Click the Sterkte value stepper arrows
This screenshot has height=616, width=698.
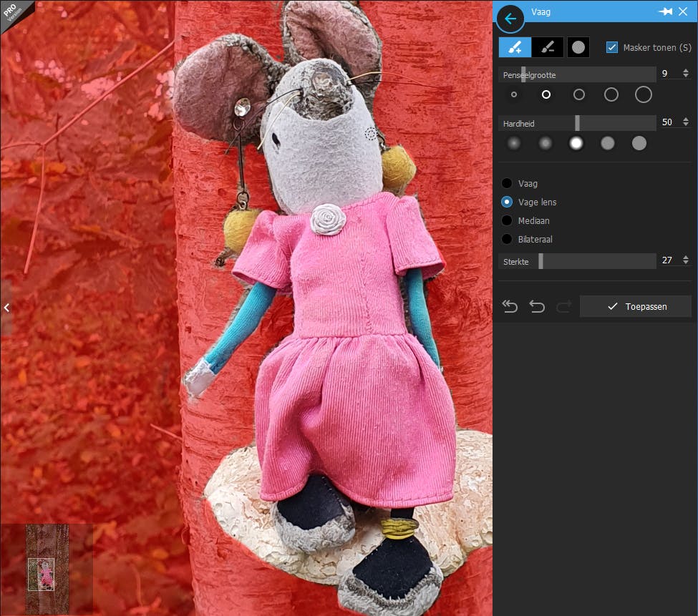[686, 260]
